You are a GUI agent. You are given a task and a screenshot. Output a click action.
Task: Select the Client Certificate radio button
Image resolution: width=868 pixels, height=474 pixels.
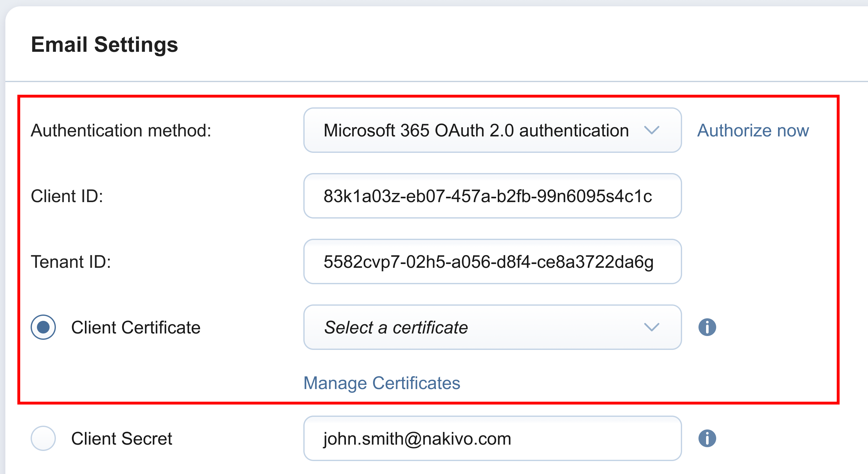[x=43, y=327]
